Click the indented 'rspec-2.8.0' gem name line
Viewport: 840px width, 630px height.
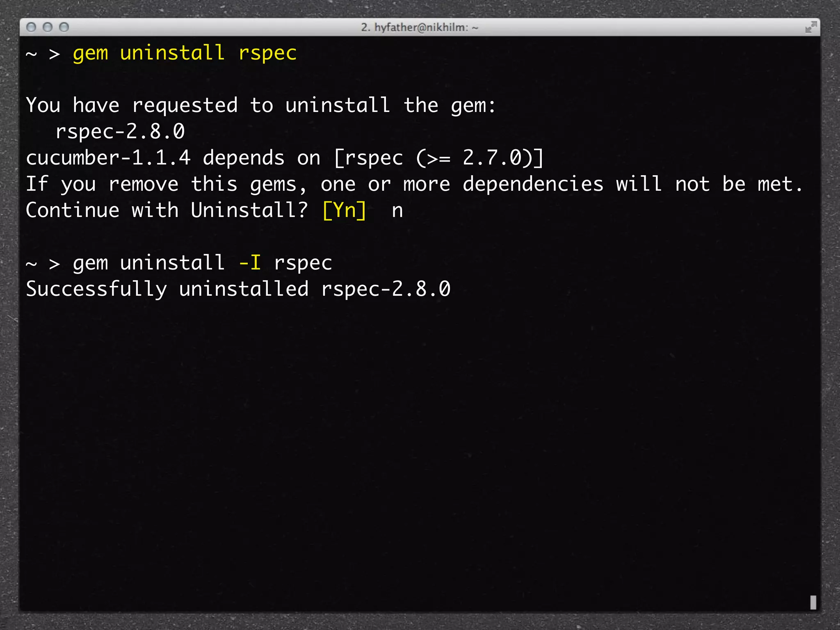(x=120, y=132)
